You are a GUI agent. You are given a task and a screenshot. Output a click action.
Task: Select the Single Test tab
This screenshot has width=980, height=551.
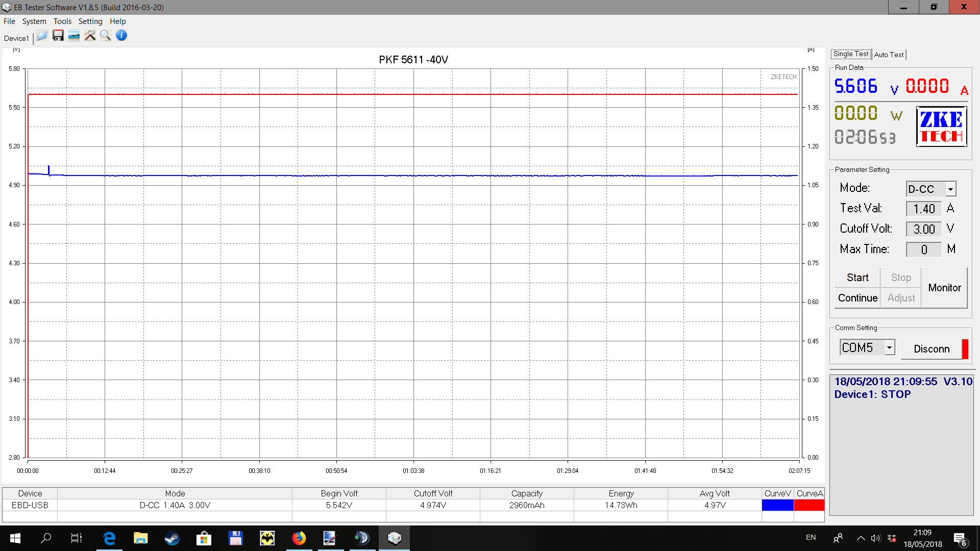pos(850,54)
